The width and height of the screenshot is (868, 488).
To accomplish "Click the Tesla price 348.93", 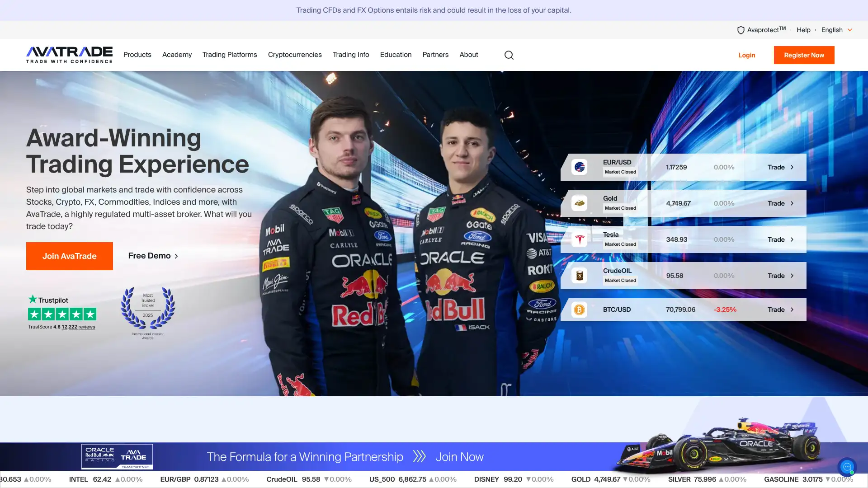I will click(676, 239).
